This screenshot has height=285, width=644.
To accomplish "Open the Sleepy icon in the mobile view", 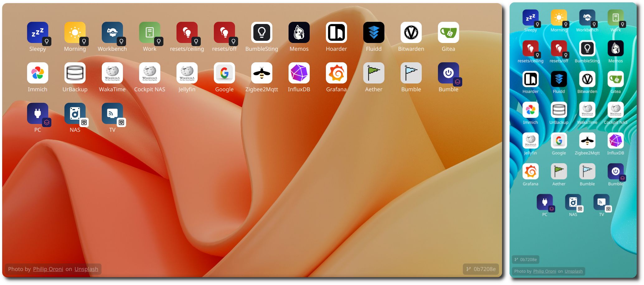I will [530, 18].
